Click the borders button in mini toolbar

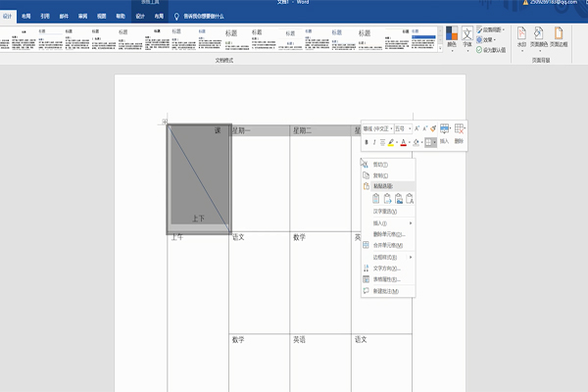(x=428, y=142)
